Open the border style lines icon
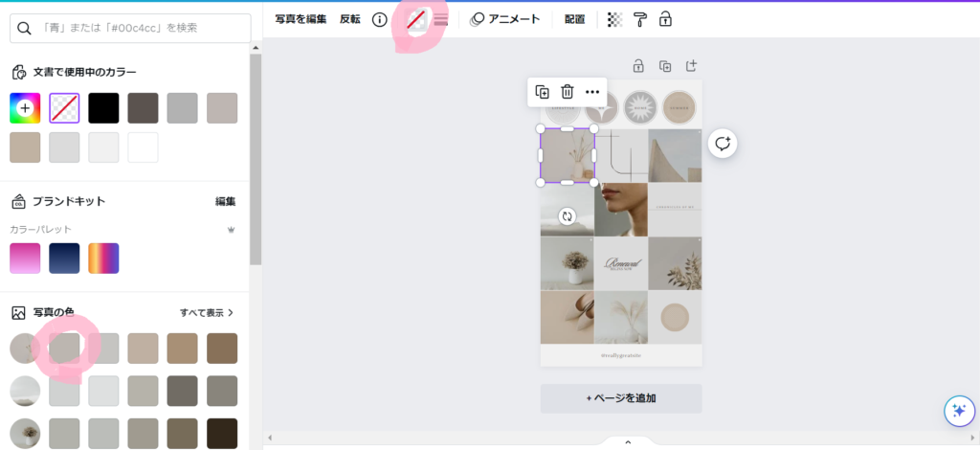The width and height of the screenshot is (980, 450). click(441, 19)
